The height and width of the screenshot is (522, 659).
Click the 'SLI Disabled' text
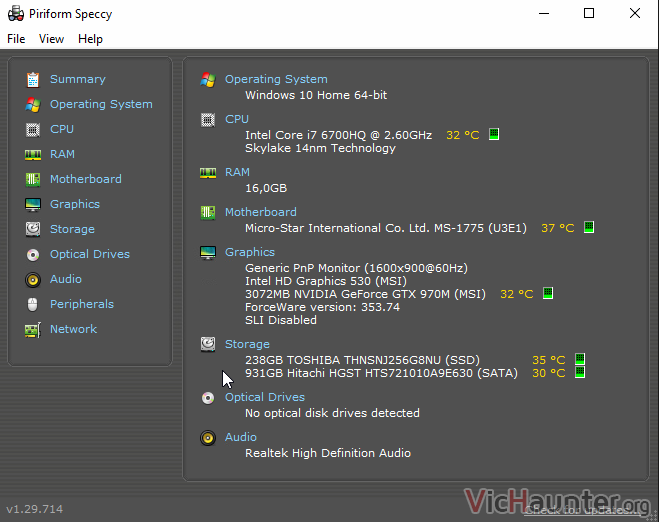(281, 320)
